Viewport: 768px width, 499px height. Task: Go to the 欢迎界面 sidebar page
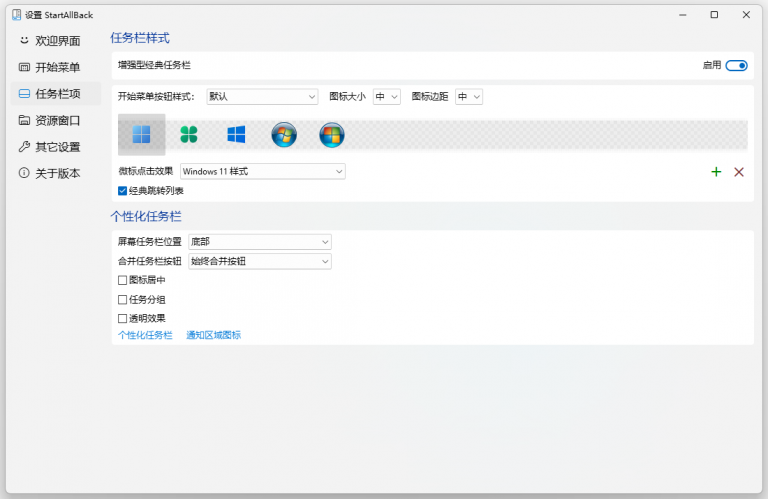(x=56, y=41)
